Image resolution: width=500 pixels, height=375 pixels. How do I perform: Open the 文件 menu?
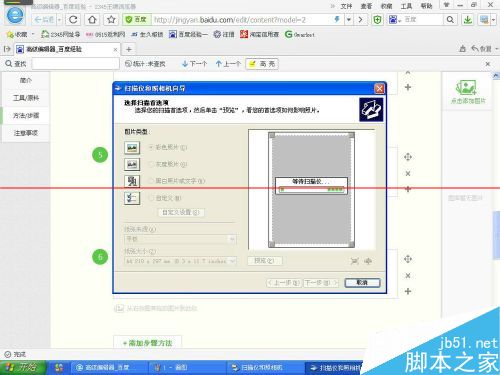point(346,6)
